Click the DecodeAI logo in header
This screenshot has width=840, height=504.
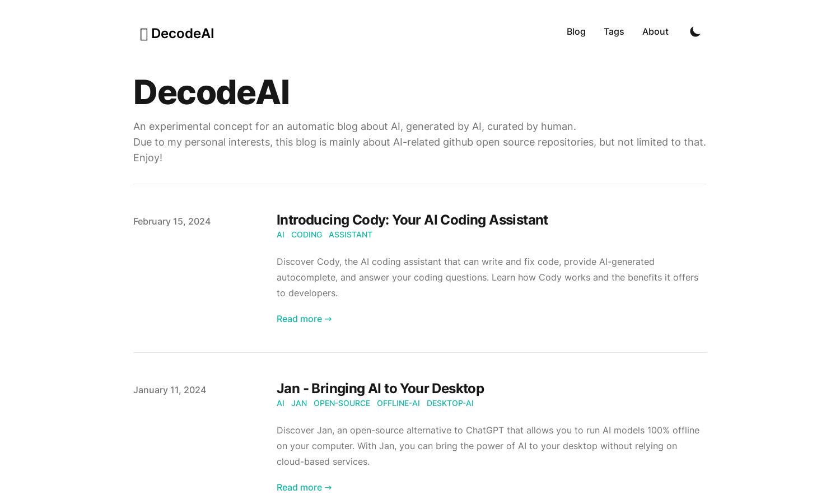[177, 34]
